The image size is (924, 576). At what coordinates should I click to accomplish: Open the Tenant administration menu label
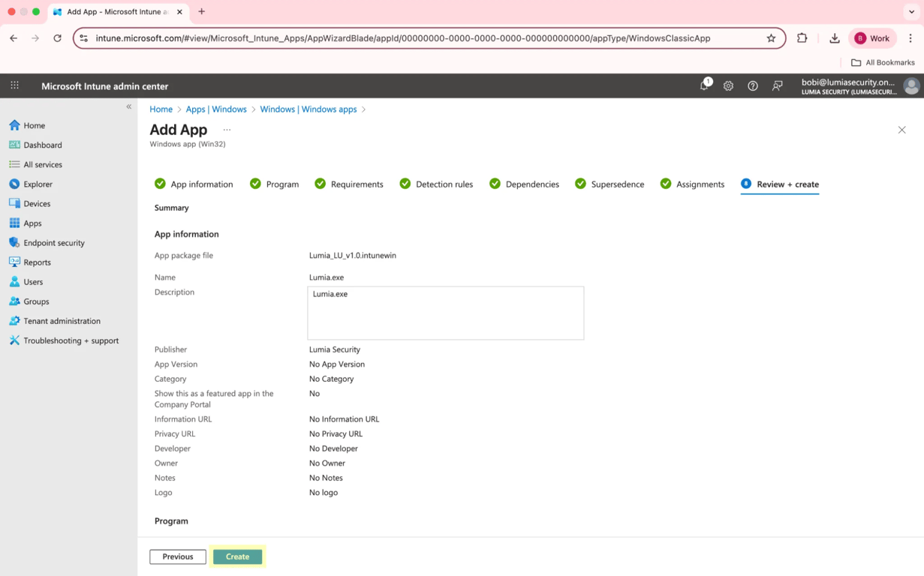(62, 321)
